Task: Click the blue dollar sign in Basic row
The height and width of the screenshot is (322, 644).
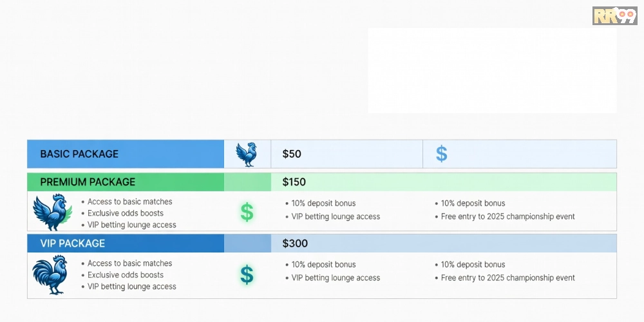Action: (442, 154)
